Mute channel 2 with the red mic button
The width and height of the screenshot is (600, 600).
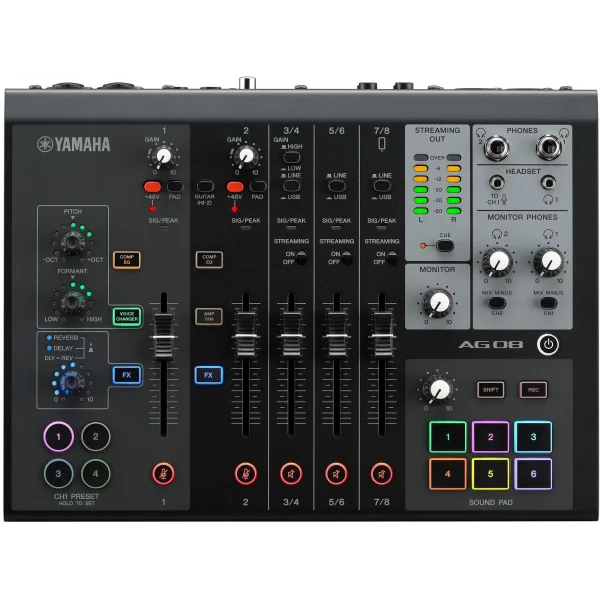(x=244, y=473)
